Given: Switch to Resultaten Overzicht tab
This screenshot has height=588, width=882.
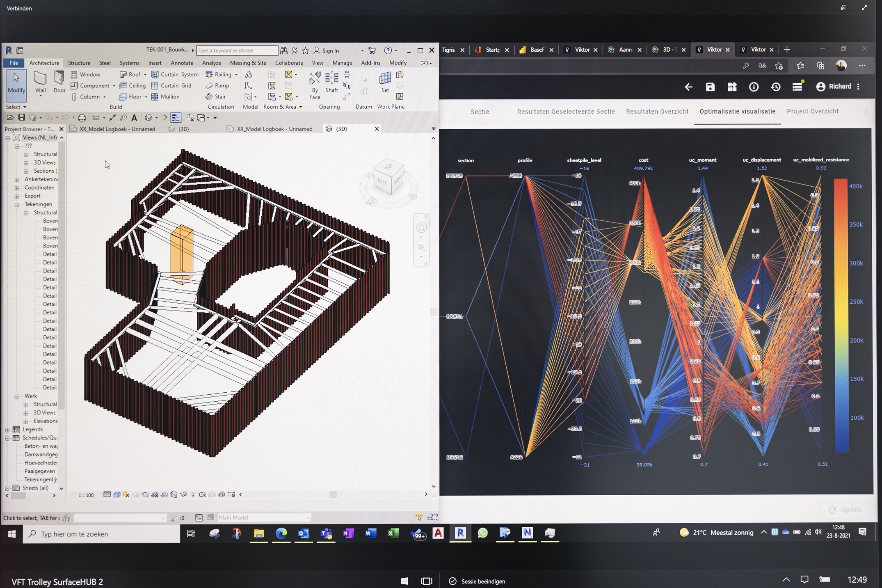Looking at the screenshot, I should tap(657, 111).
